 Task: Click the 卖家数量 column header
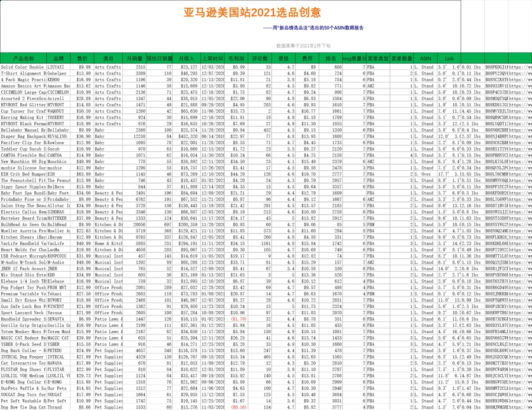402,58
